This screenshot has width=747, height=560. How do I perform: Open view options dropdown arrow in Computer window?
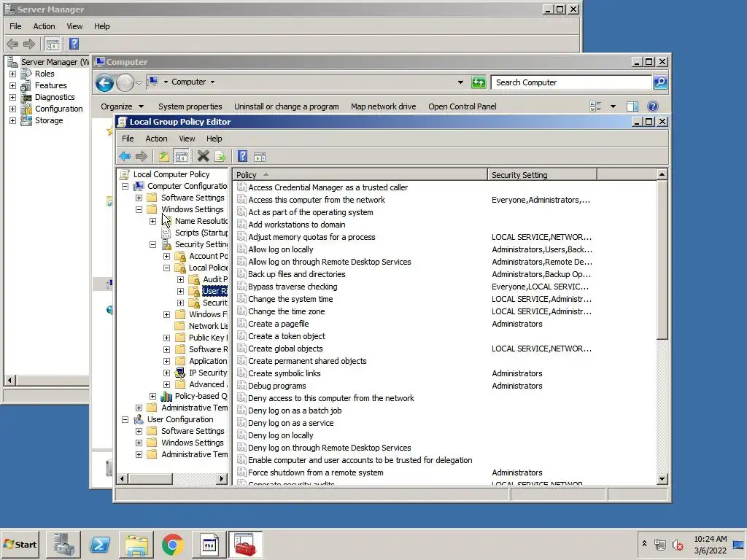point(613,106)
